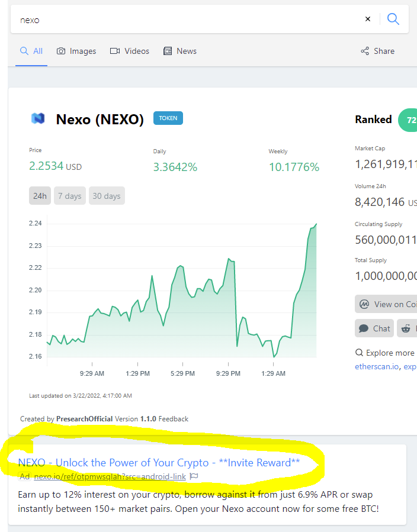The height and width of the screenshot is (532, 417).
Task: Open the Videos tab
Action: (x=129, y=51)
